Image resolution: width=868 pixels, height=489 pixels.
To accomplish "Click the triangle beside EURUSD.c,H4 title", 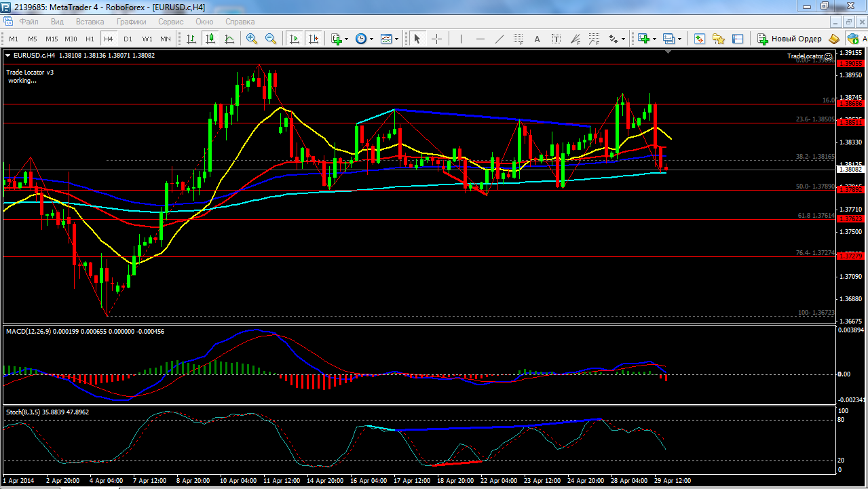I will point(8,56).
